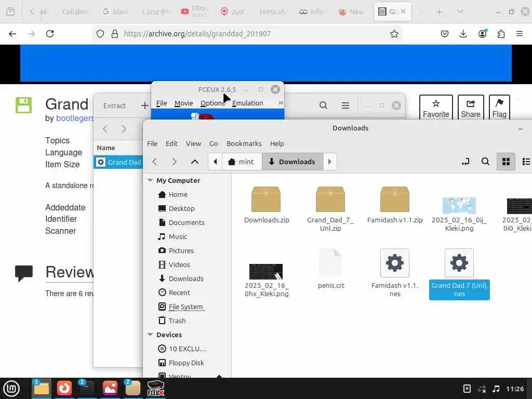Select Grand Dad row in archive manager
Screen dimensions: 532x399
coord(118,162)
